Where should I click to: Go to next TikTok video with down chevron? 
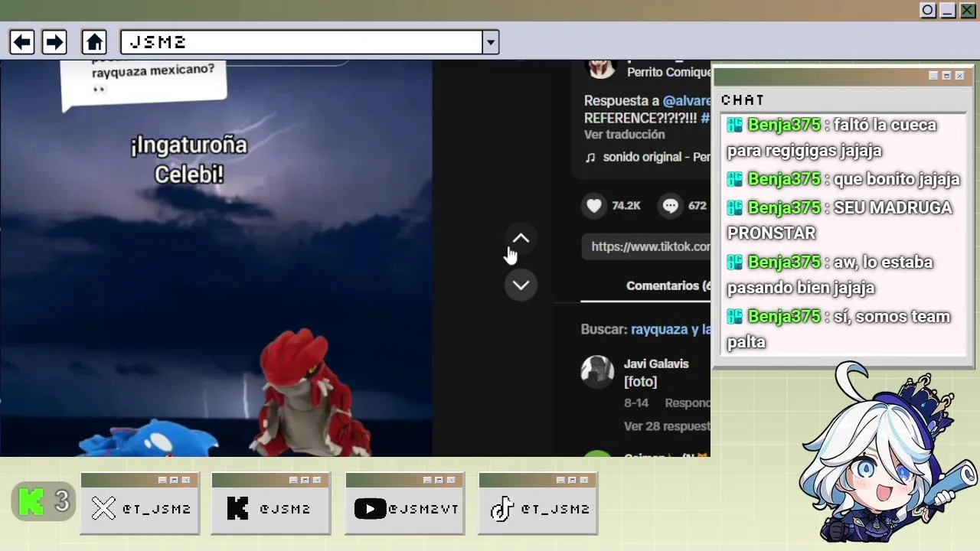tap(521, 285)
